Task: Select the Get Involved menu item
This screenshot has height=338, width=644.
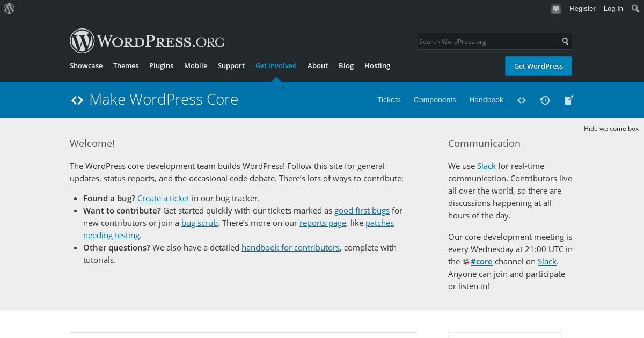Action: (x=276, y=65)
